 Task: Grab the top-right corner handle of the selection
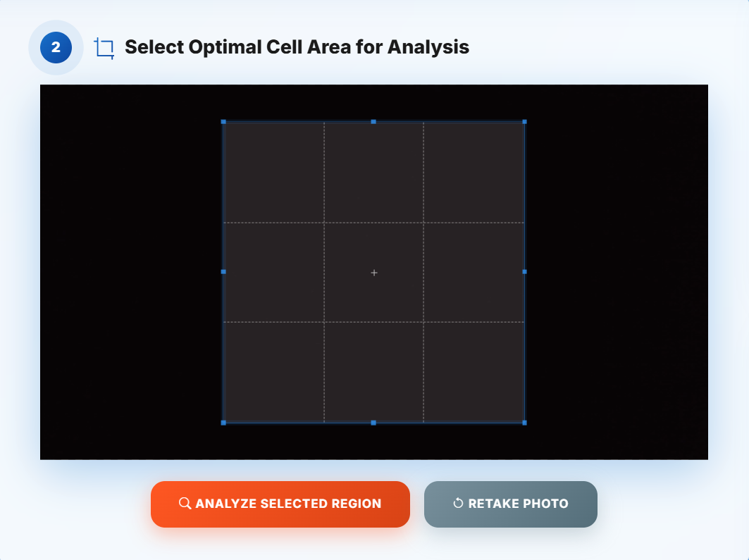click(x=524, y=121)
